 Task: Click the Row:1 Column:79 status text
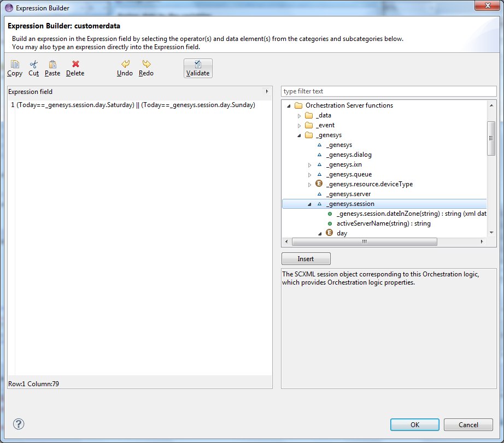[33, 384]
